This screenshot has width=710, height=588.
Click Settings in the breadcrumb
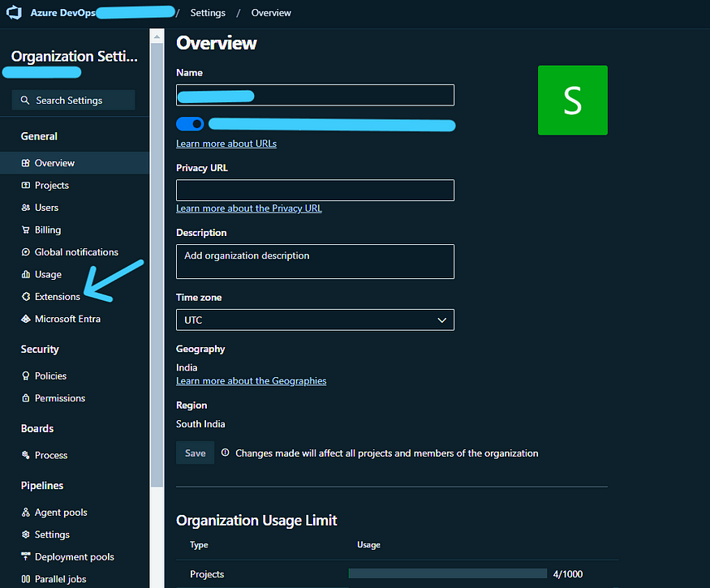click(208, 13)
